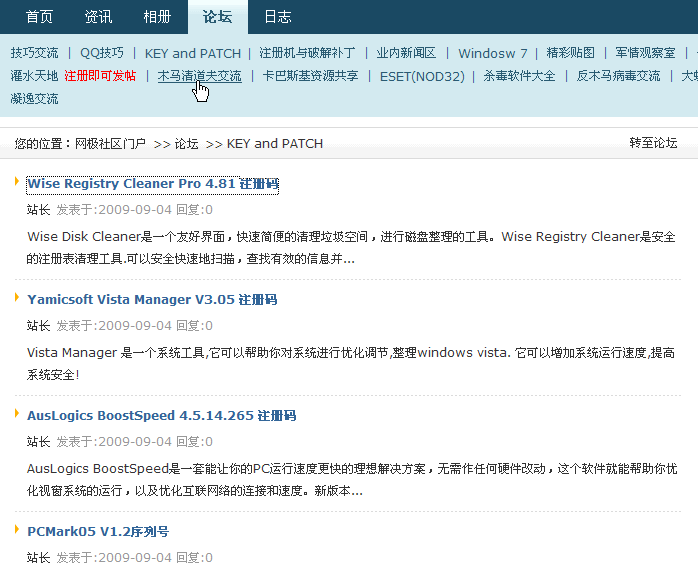Screen dimensions: 698x574
Task: Click the KEY and PATCH category link
Action: point(193,53)
